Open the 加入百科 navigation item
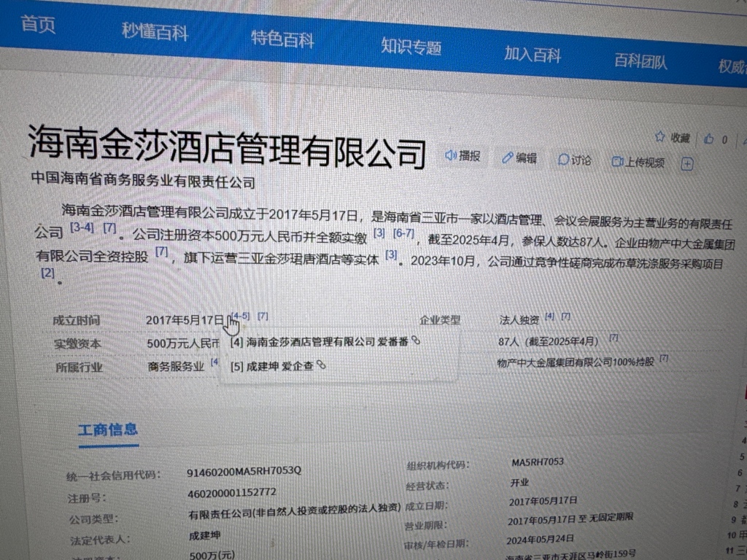 pos(533,55)
